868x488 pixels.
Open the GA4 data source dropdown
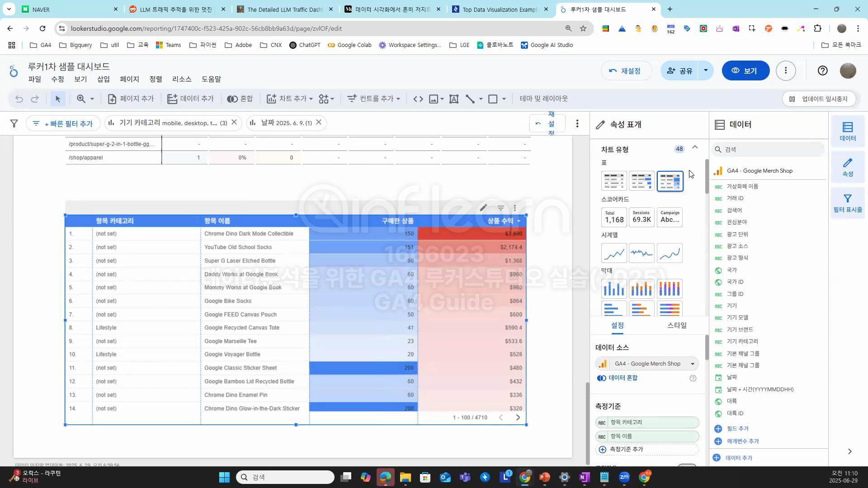tap(647, 364)
